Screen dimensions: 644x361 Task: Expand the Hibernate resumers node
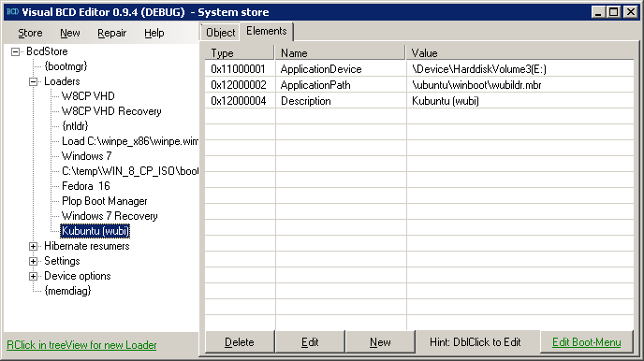34,246
